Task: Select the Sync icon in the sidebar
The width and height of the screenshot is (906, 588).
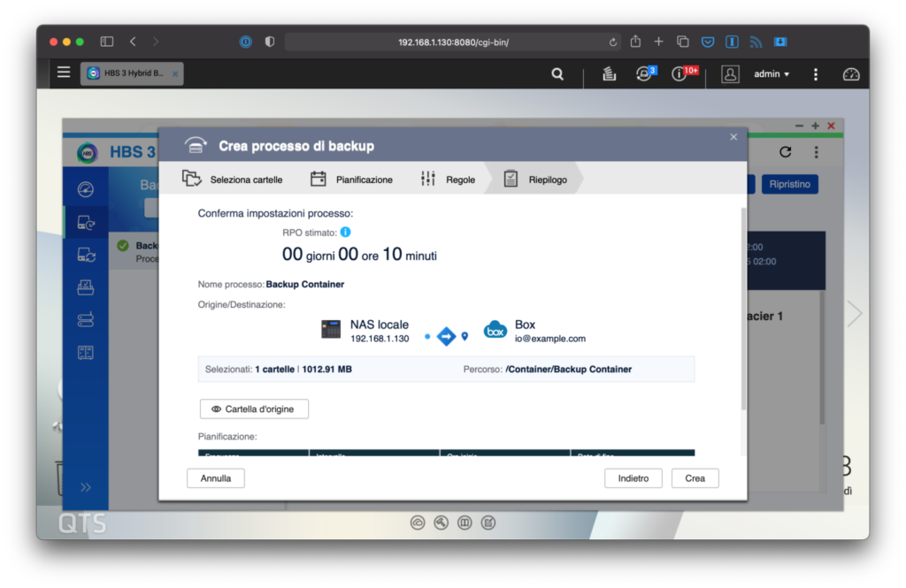Action: pyautogui.click(x=86, y=255)
